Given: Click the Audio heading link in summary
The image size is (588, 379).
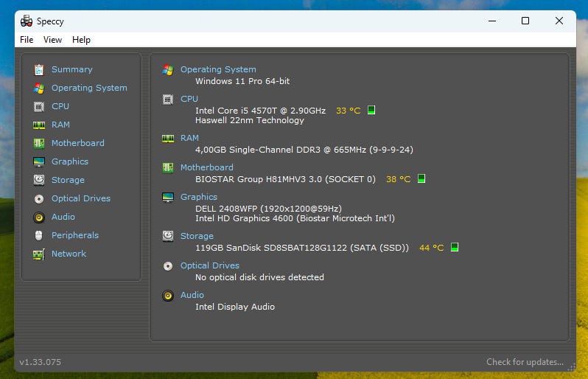Looking at the screenshot, I should 192,295.
